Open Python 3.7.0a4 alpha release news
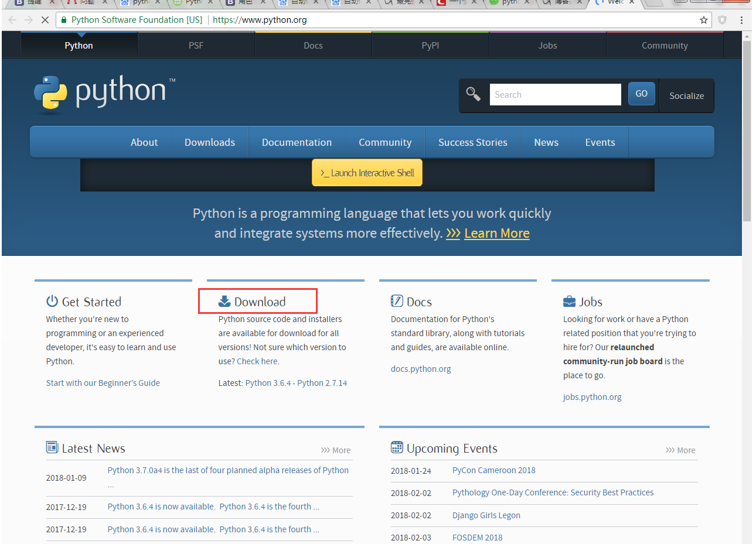The width and height of the screenshot is (756, 544). tap(228, 470)
